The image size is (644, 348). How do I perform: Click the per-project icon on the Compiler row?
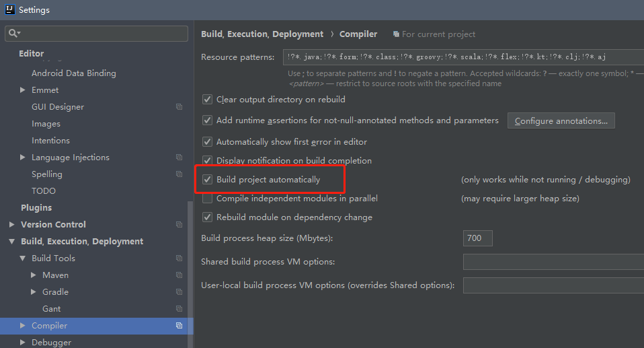[179, 326]
